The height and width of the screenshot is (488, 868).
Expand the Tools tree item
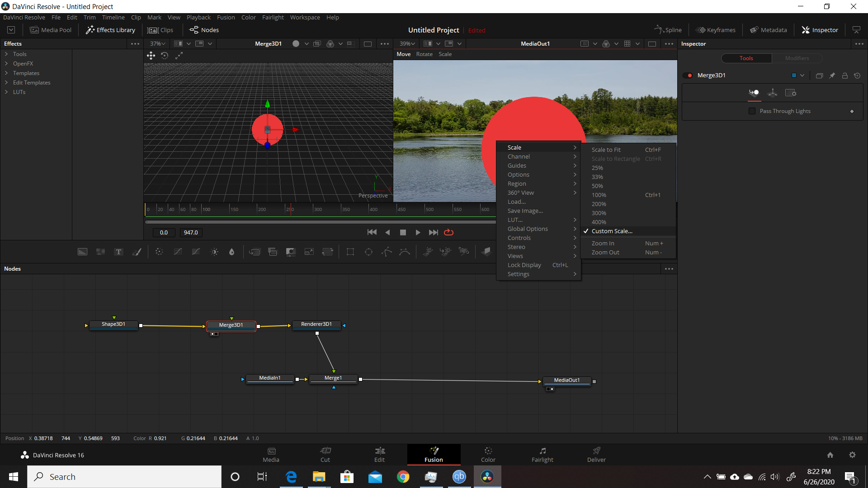tap(6, 54)
